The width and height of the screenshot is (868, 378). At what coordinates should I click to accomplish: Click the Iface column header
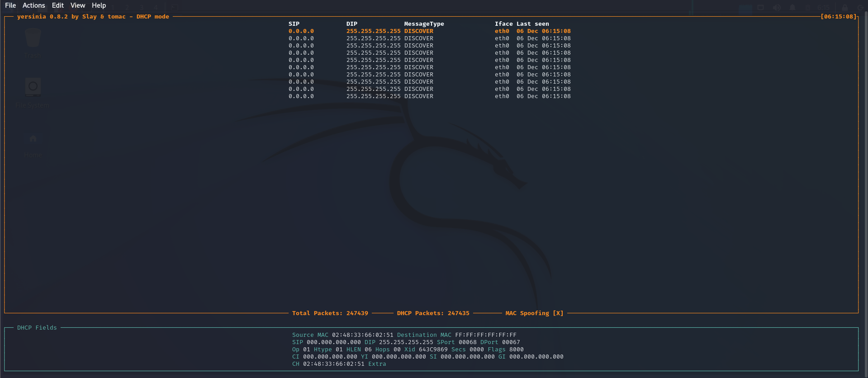(x=504, y=24)
